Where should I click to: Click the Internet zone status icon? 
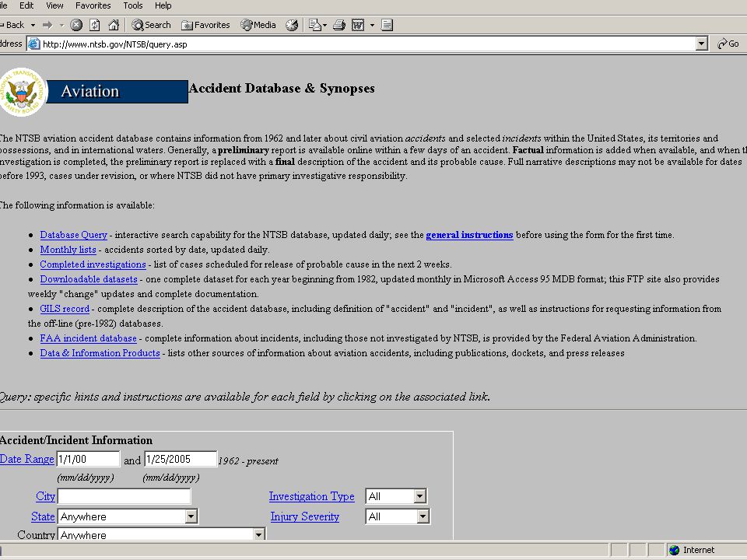pyautogui.click(x=674, y=550)
